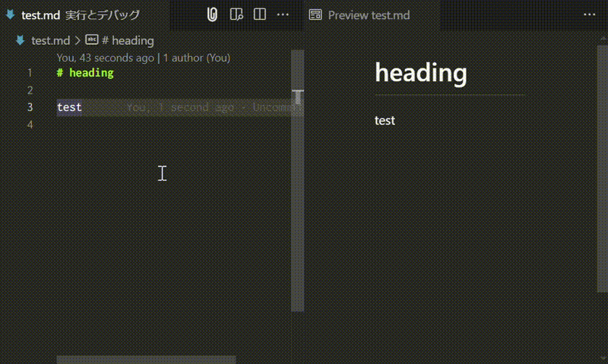Click the editor vertical scrollbar
The image size is (608, 364).
(x=297, y=181)
